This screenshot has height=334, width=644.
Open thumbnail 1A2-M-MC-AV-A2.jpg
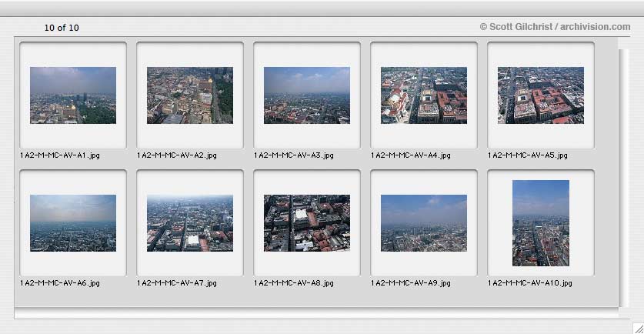[x=190, y=95]
